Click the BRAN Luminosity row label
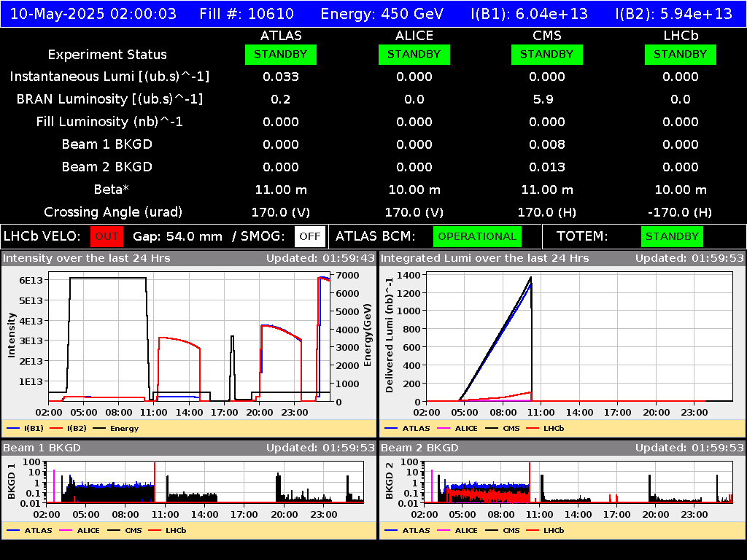This screenshot has width=747, height=560. pyautogui.click(x=109, y=99)
